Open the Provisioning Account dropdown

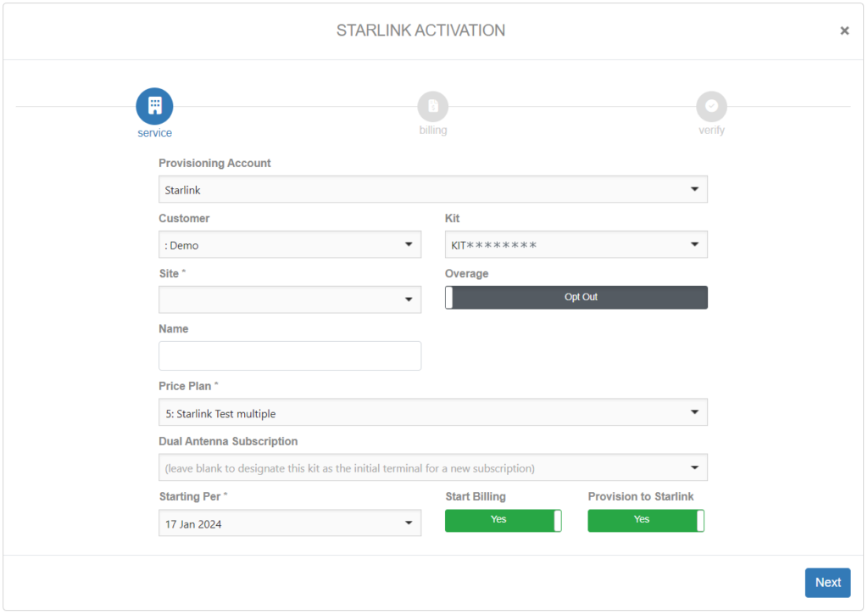(x=432, y=190)
